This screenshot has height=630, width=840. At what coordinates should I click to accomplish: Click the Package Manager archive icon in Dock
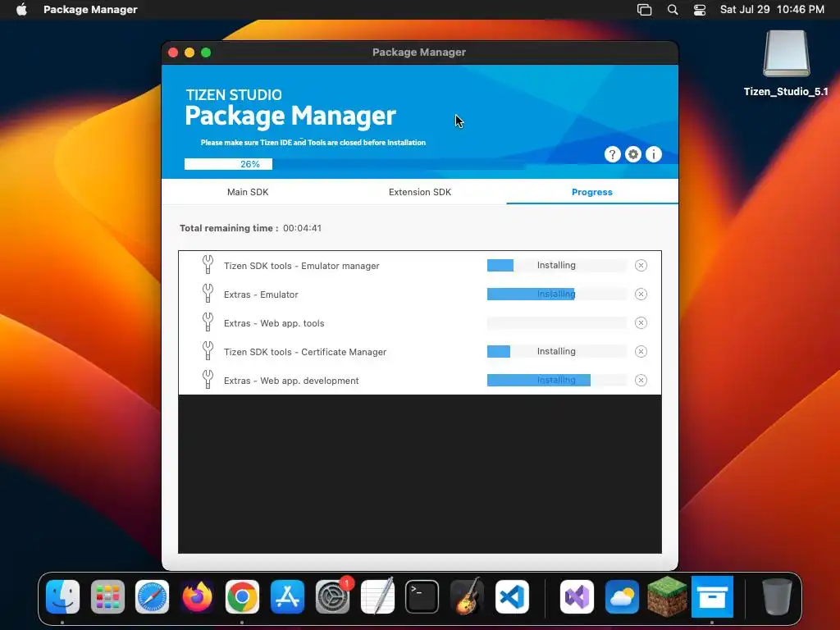point(712,596)
